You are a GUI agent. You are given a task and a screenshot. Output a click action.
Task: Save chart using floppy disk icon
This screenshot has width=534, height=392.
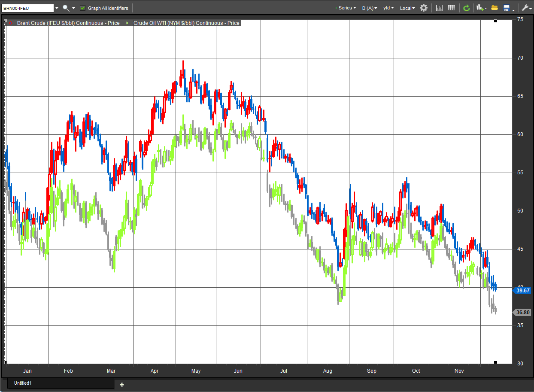pyautogui.click(x=507, y=8)
